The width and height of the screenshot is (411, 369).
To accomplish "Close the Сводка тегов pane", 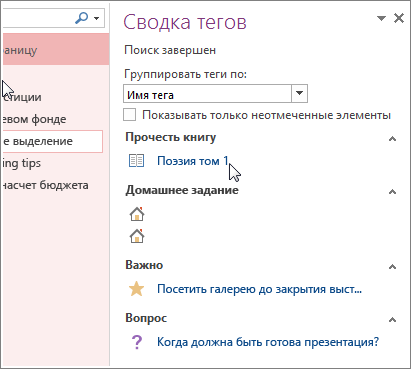I will pos(399,18).
